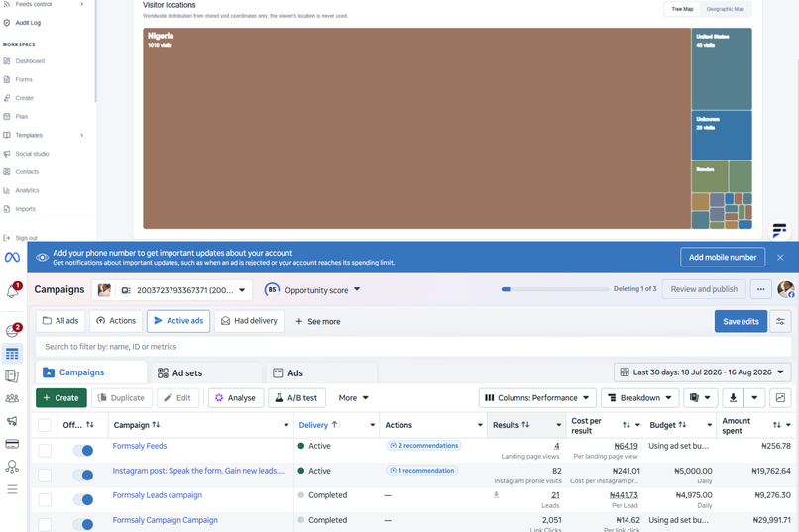Open the charts view icon
The image size is (799, 532).
coord(780,397)
